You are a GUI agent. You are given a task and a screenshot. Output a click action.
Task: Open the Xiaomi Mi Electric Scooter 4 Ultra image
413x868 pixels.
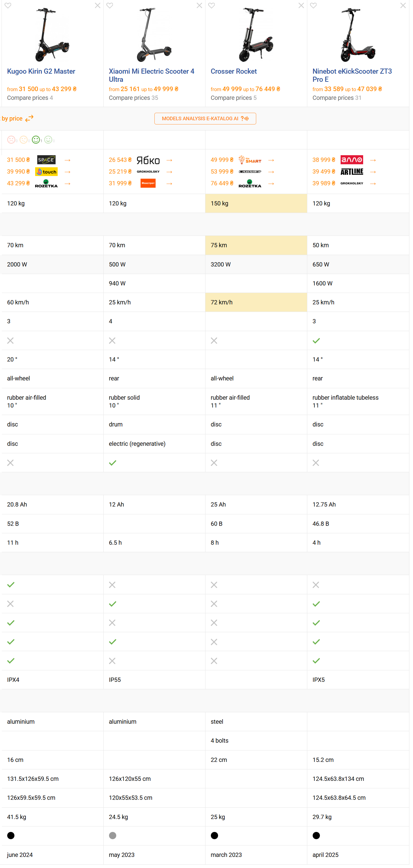(x=154, y=35)
